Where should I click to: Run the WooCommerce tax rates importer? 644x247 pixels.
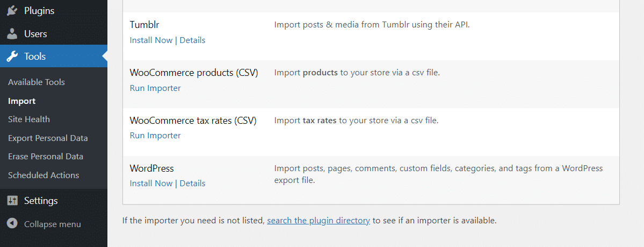[155, 136]
